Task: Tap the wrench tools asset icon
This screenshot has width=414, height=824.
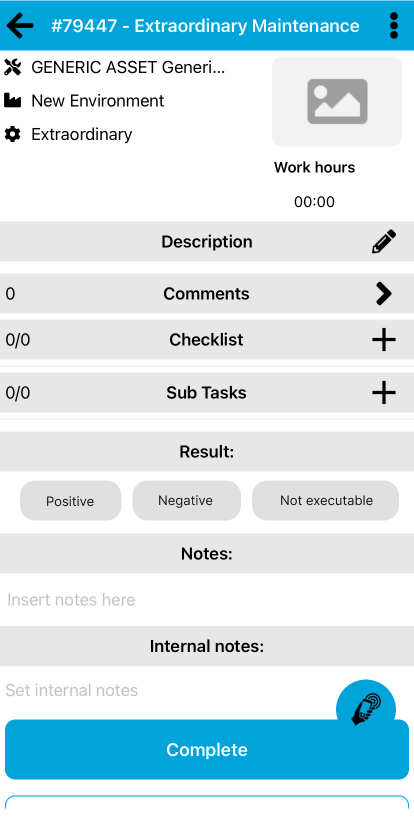Action: click(x=12, y=67)
